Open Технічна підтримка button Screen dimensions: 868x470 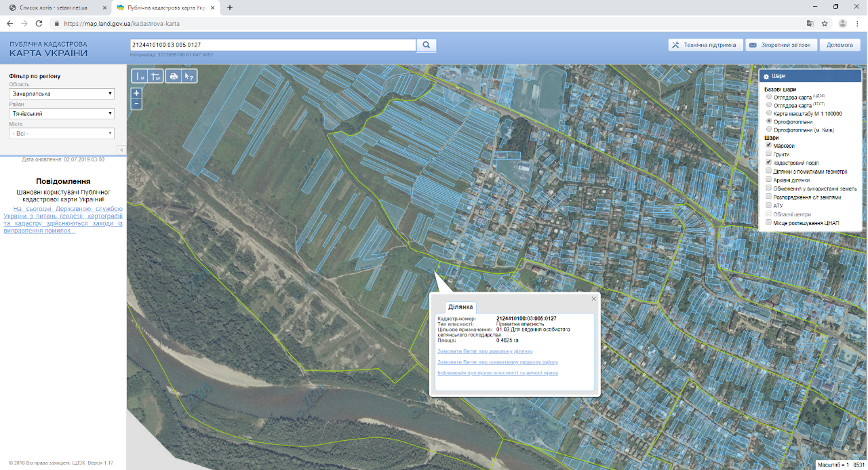pyautogui.click(x=704, y=45)
